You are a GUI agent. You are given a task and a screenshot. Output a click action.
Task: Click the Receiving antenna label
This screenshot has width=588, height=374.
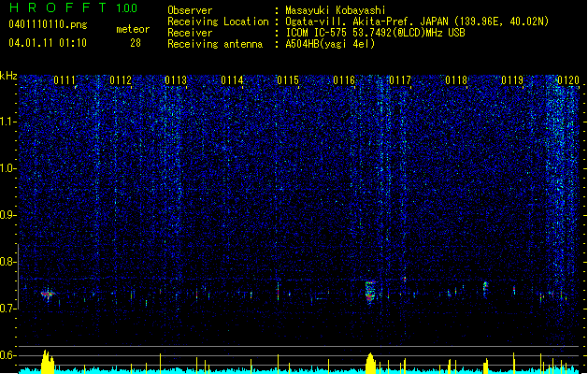pyautogui.click(x=215, y=44)
